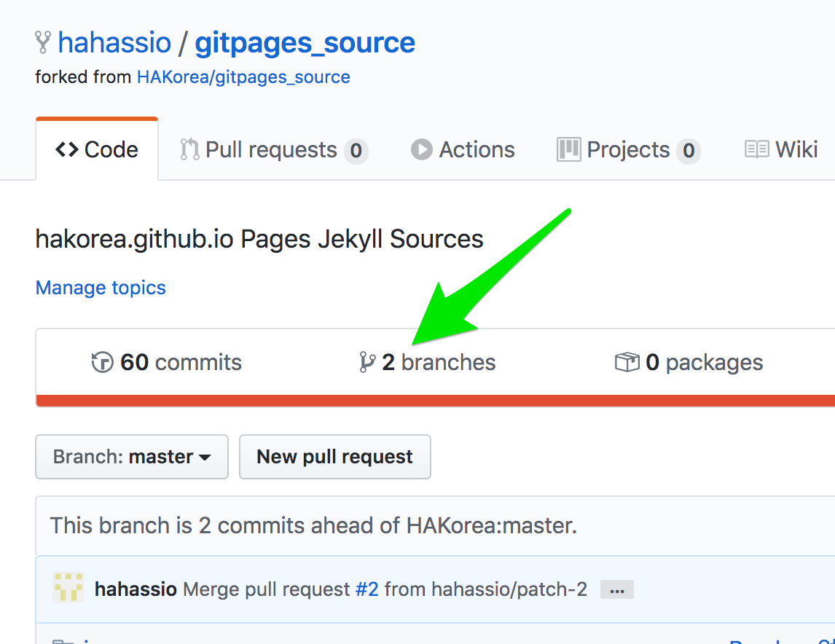Click the hahassio avatar thumbnail

(x=68, y=588)
